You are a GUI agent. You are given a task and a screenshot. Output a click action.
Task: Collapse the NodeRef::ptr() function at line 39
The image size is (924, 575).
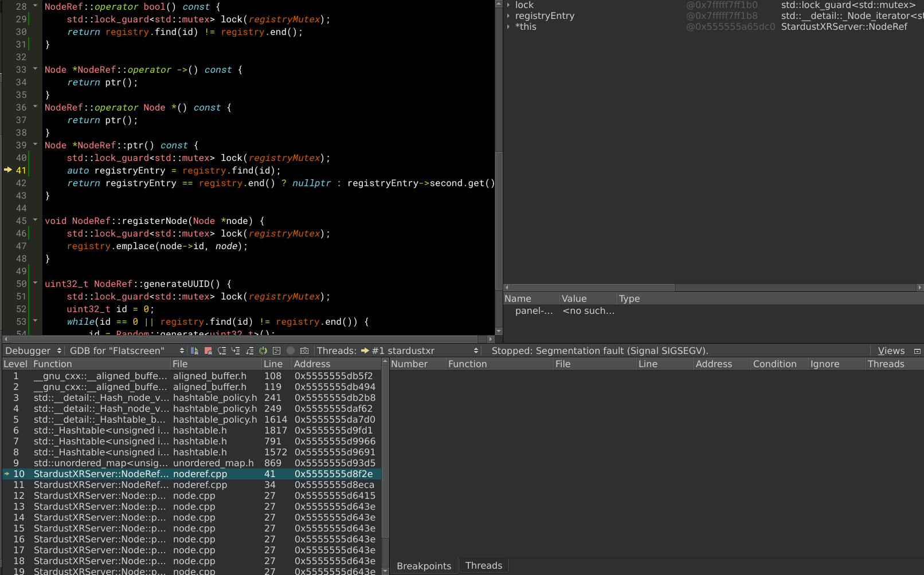(35, 144)
